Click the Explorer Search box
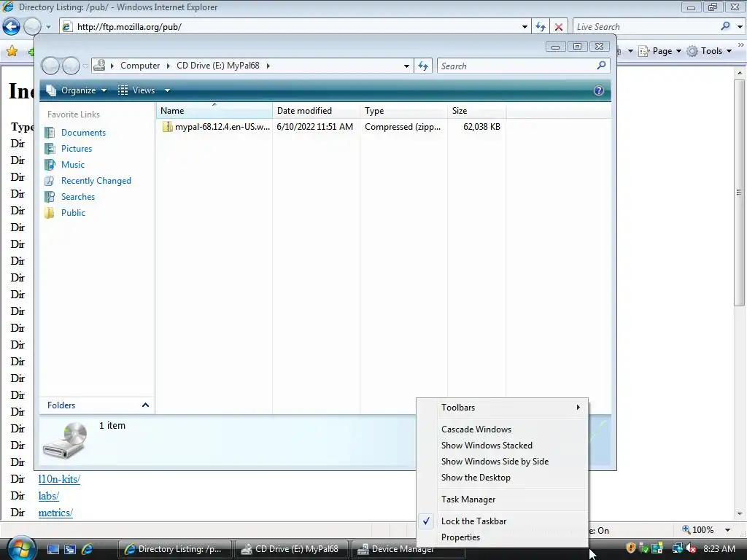 click(517, 66)
